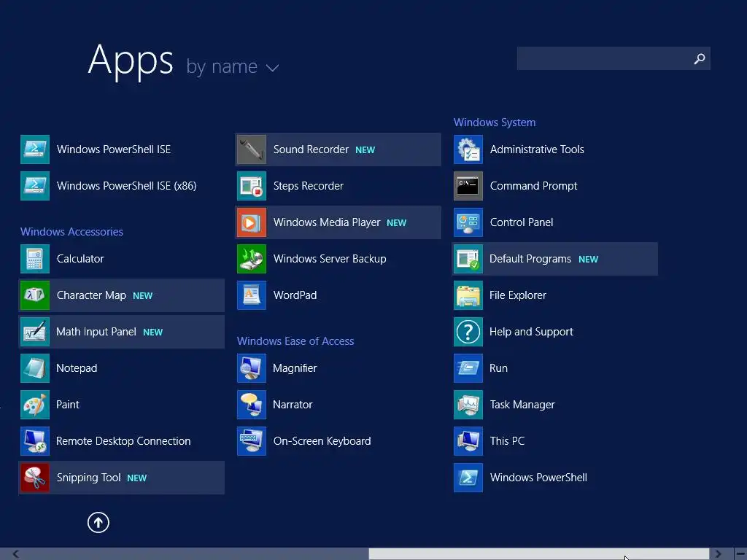Click the "Notepad" app name text
The width and height of the screenshot is (747, 560).
(x=77, y=368)
